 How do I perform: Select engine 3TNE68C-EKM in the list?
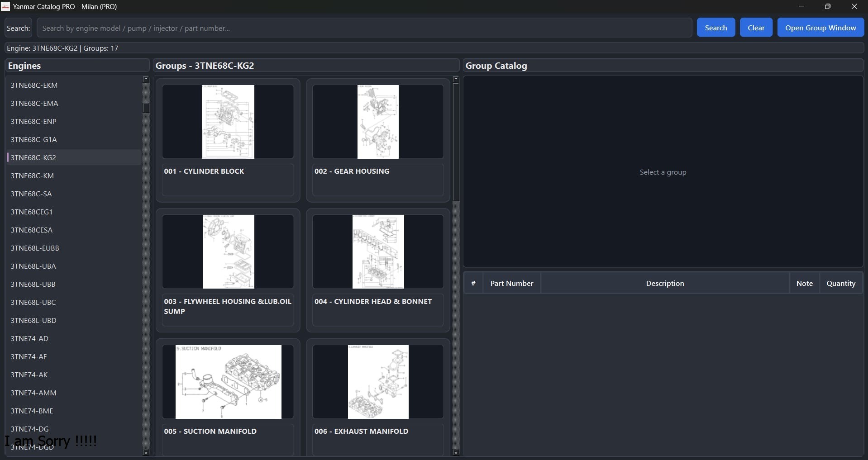tap(74, 85)
